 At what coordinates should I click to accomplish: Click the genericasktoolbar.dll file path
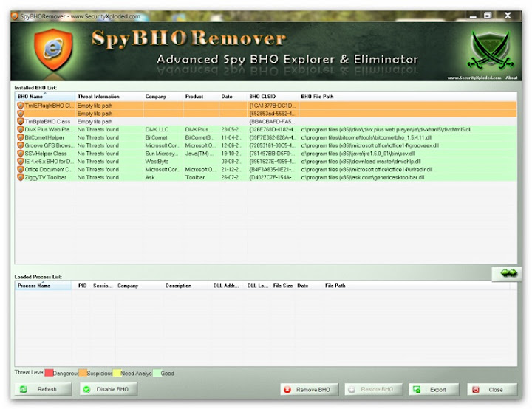[363, 177]
